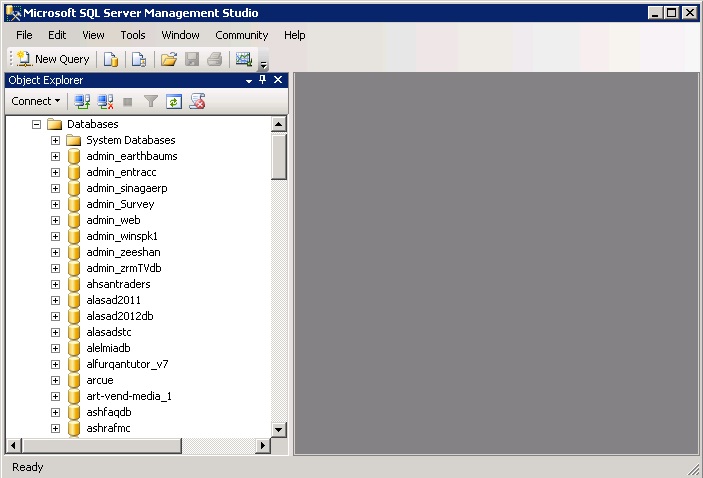
Task: Select the ashfaqdb database
Action: 108,412
